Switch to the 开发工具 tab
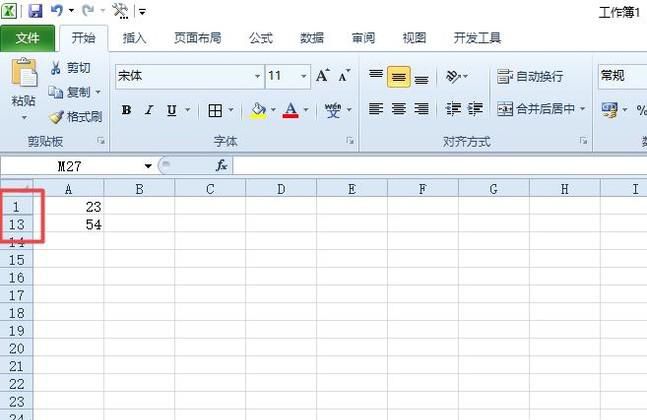 [477, 38]
